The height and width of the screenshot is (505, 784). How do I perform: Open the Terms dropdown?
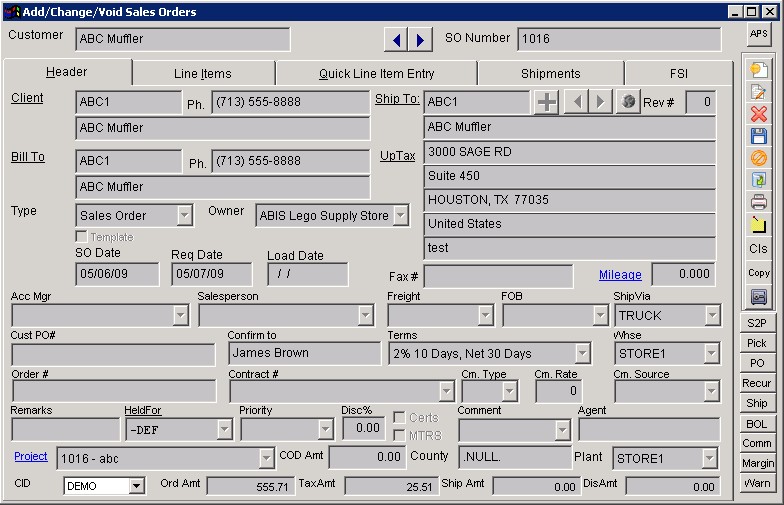582,354
